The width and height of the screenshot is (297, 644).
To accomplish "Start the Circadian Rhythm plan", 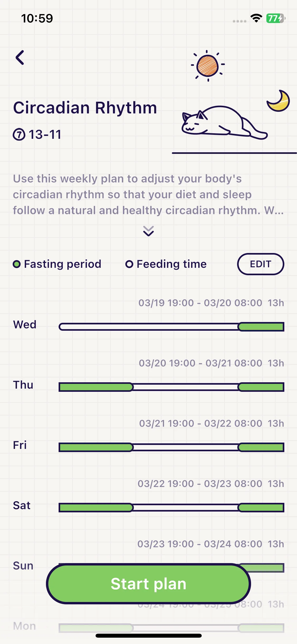I will pyautogui.click(x=148, y=584).
